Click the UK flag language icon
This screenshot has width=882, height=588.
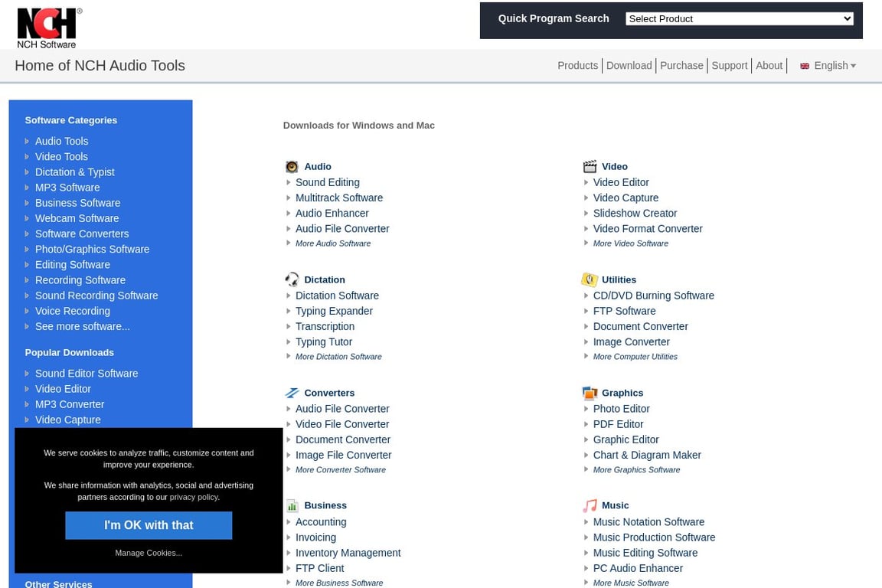[x=805, y=66]
